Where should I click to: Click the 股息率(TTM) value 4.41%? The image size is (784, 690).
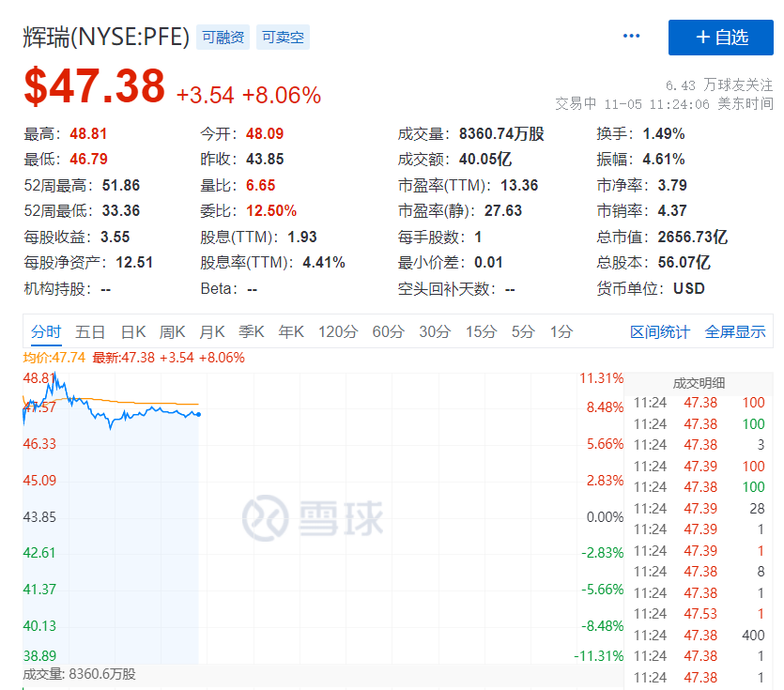point(324,263)
